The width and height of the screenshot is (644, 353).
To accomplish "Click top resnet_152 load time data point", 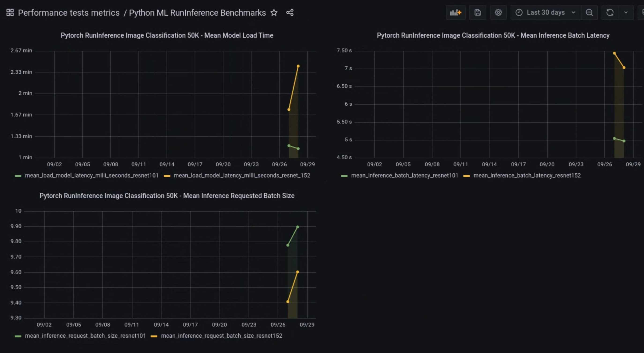I will point(298,66).
